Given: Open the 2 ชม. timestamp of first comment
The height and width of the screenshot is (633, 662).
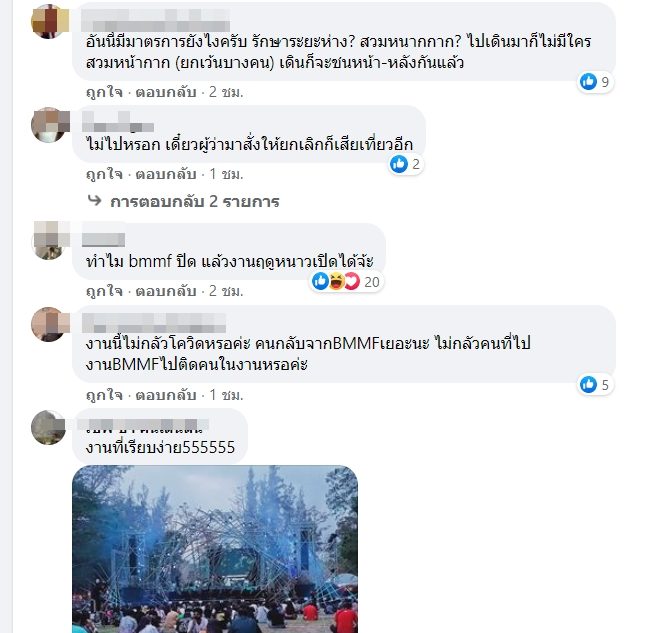Looking at the screenshot, I should 226,92.
